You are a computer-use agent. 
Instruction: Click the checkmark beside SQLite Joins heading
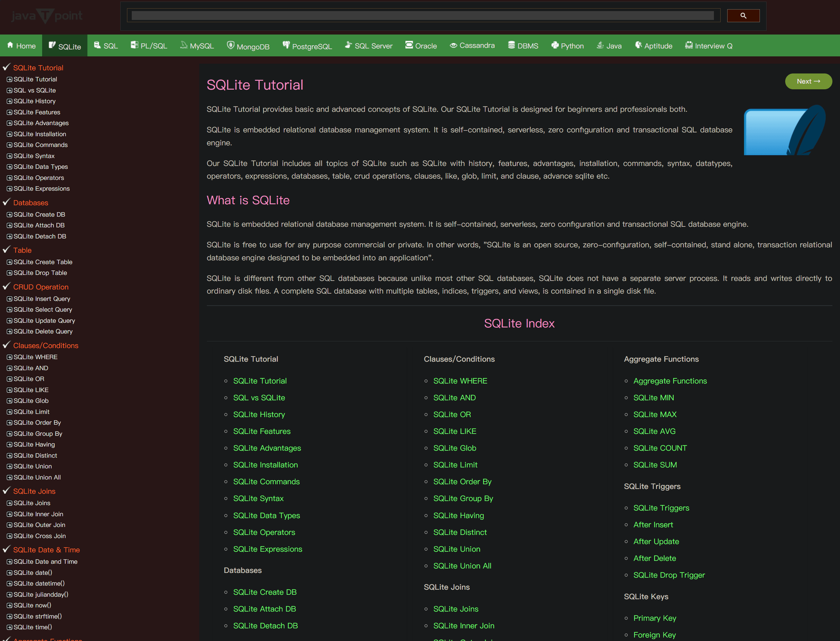pyautogui.click(x=6, y=490)
